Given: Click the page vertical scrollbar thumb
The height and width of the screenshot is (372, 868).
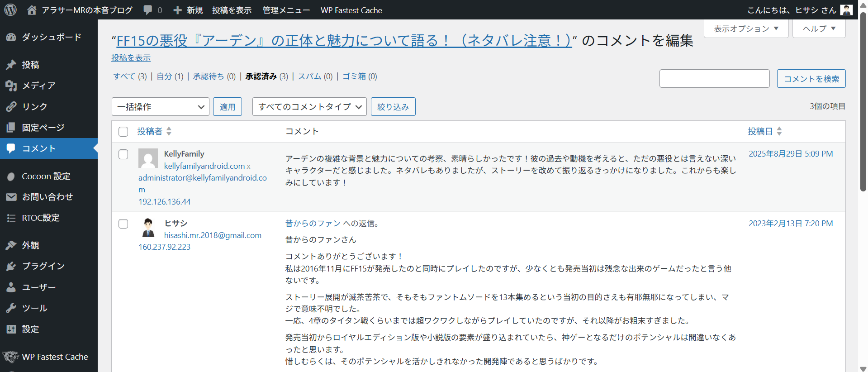Looking at the screenshot, I should coord(863,102).
